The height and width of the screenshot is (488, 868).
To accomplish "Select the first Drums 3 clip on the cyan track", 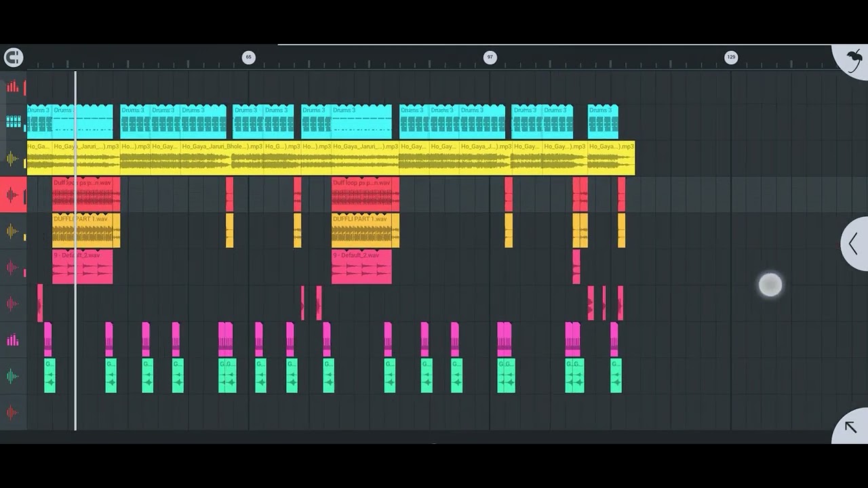I will click(39, 122).
